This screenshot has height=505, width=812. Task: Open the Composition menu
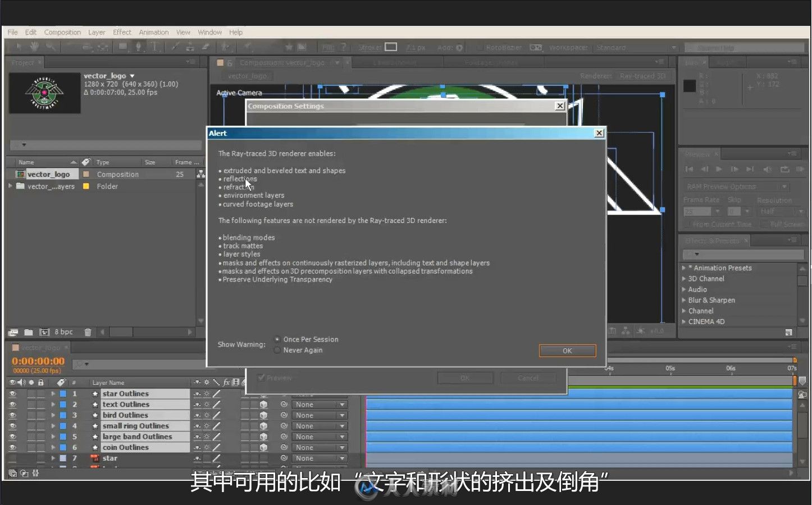pyautogui.click(x=62, y=32)
